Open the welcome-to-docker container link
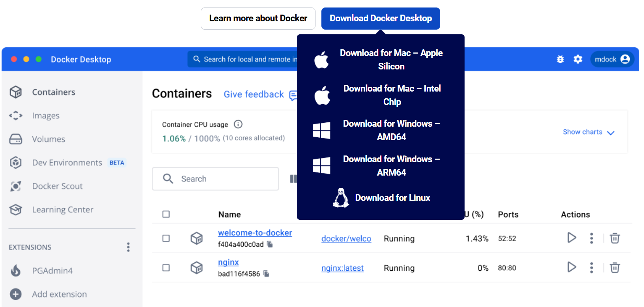This screenshot has width=644, height=307. click(255, 233)
